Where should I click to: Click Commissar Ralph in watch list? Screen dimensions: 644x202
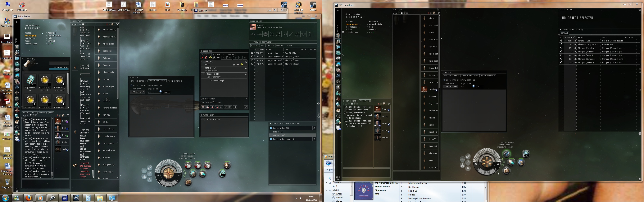click(224, 120)
